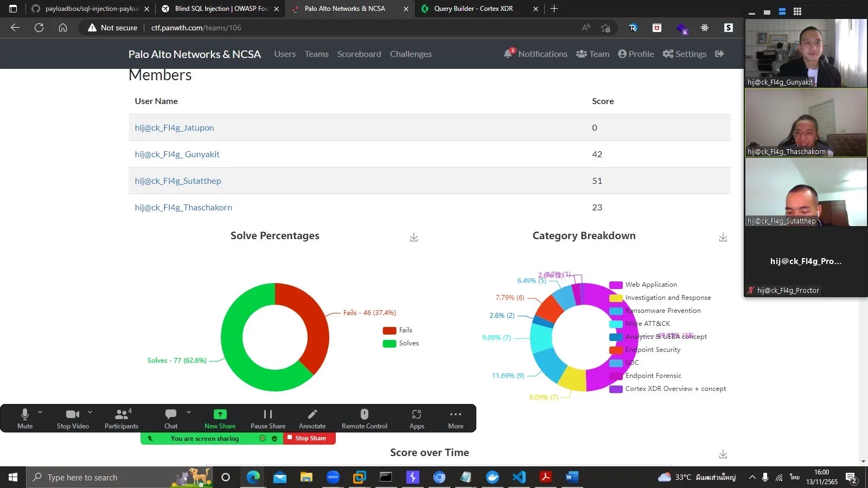
Task: Toggle Ransomware Prevention legend entry
Action: point(655,311)
